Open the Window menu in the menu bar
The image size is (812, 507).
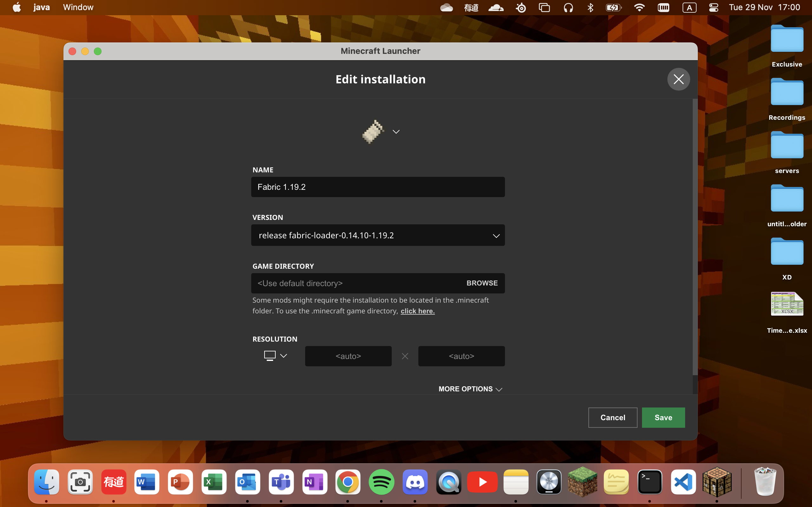tap(78, 7)
